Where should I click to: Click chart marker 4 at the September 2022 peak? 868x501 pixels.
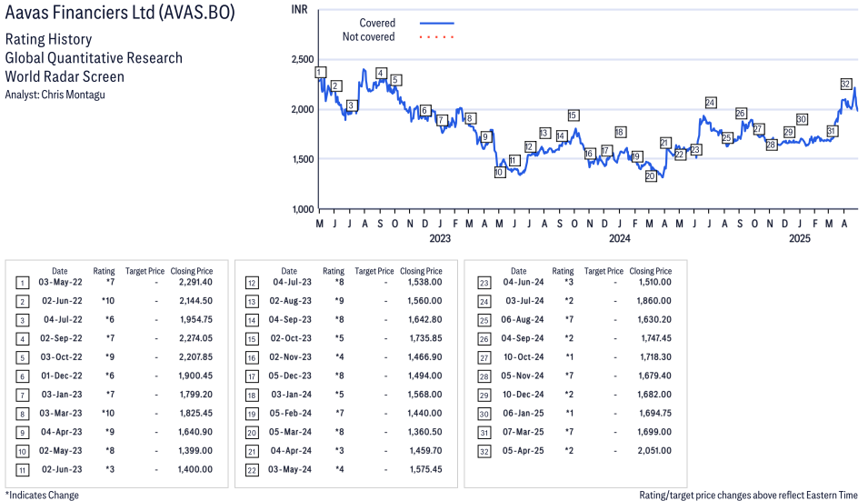coord(380,73)
